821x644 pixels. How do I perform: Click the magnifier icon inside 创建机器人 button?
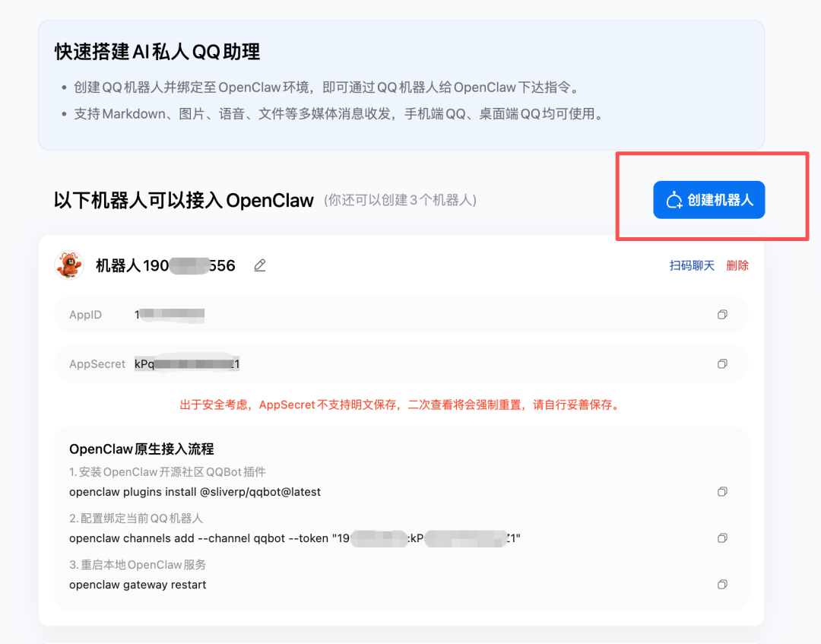(675, 199)
